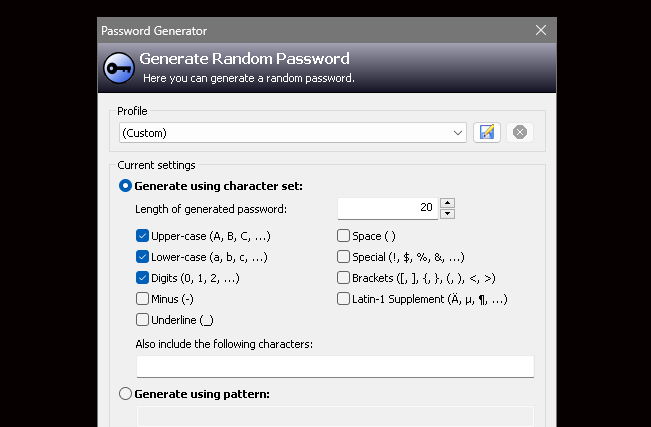Uncheck the Upper-case checkbox

(x=142, y=236)
